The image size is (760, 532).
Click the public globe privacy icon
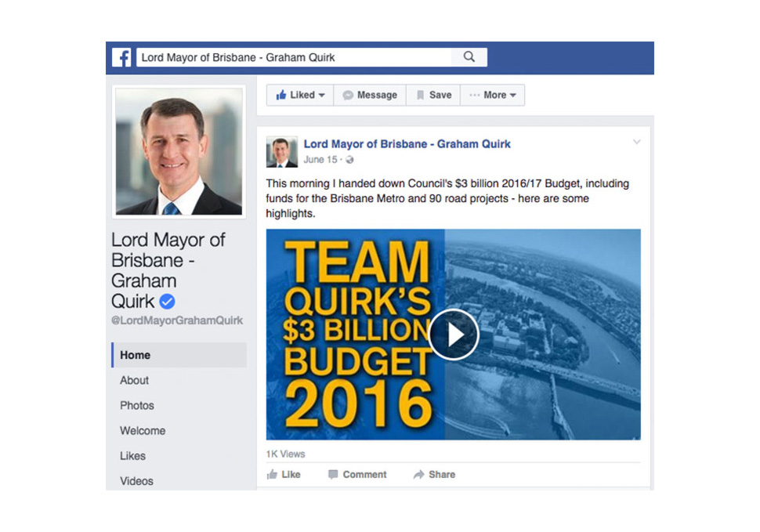(349, 160)
